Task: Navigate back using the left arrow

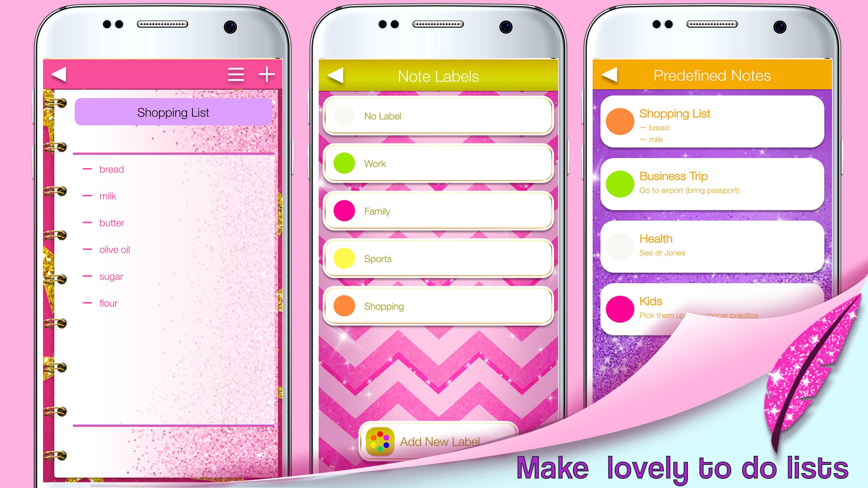Action: (x=60, y=74)
